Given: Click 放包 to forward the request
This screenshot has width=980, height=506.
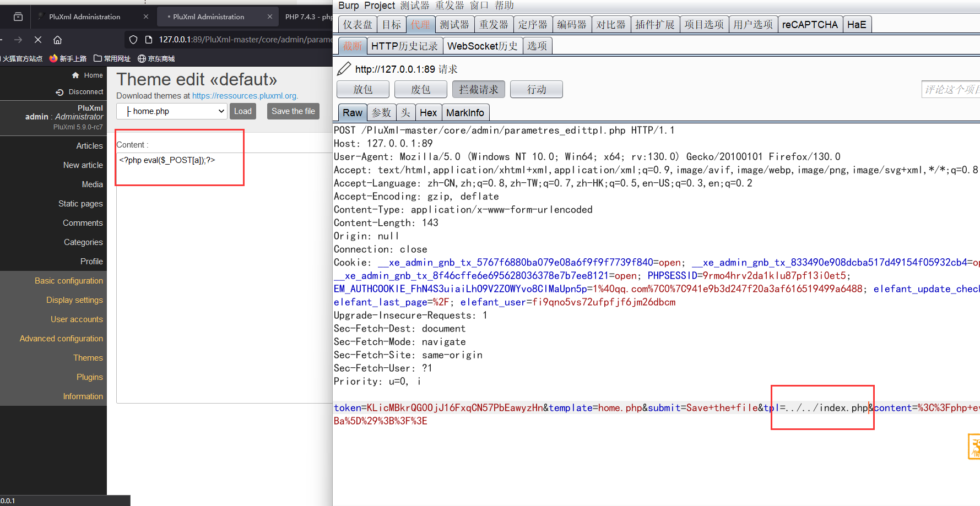Looking at the screenshot, I should pyautogui.click(x=363, y=89).
